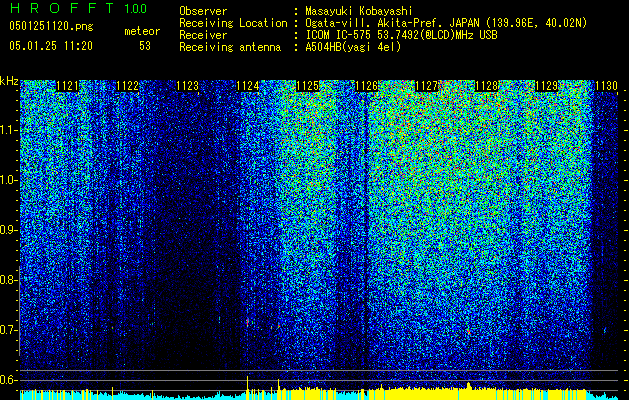
Task: Click the 'meteor' label
Action: pyautogui.click(x=142, y=31)
